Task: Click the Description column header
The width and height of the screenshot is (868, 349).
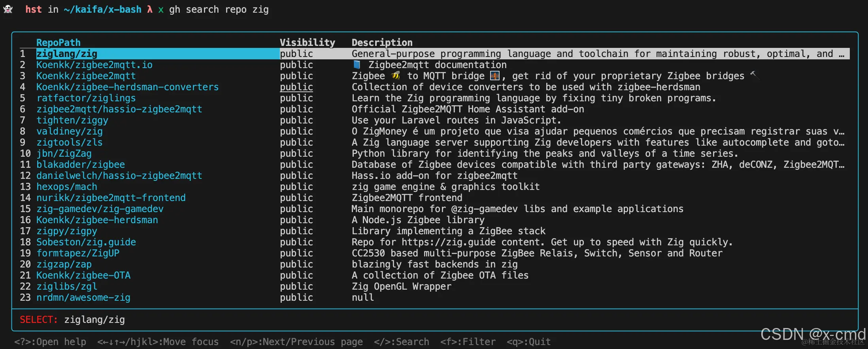Action: point(382,43)
